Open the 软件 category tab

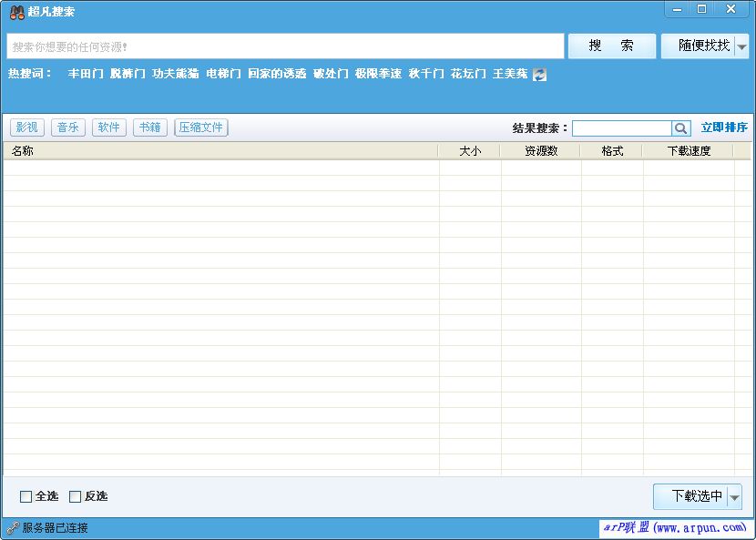109,127
